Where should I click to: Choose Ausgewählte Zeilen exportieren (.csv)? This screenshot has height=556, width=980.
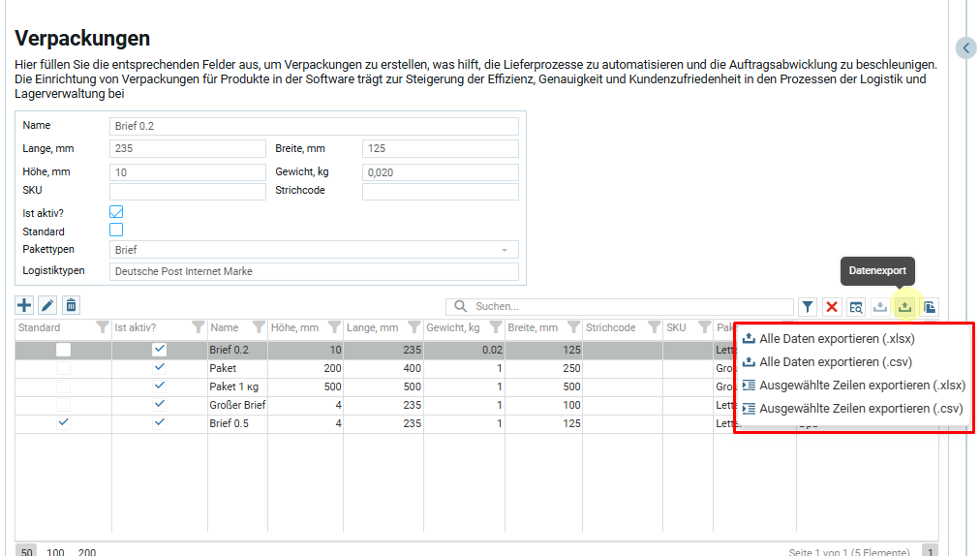point(860,409)
